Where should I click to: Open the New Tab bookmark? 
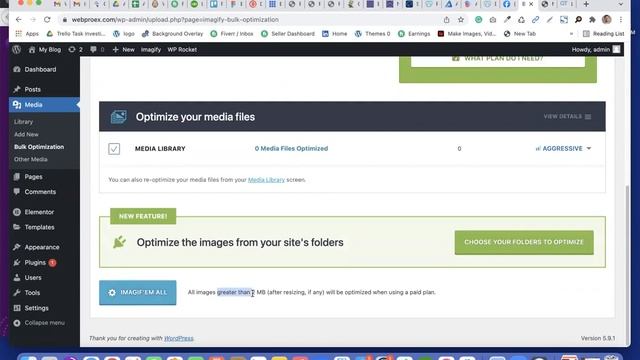point(520,34)
